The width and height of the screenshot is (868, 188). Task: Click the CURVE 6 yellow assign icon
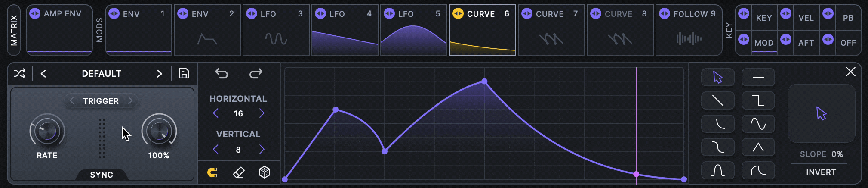tap(458, 14)
